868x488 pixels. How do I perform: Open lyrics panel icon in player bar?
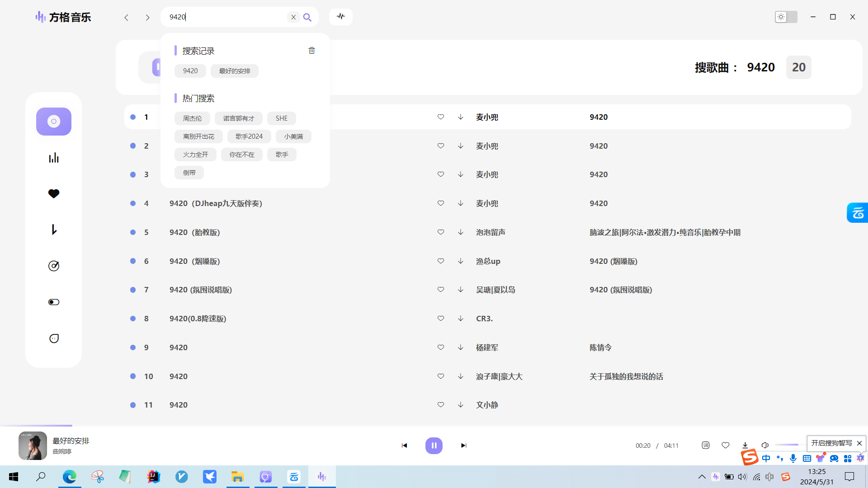pos(705,445)
